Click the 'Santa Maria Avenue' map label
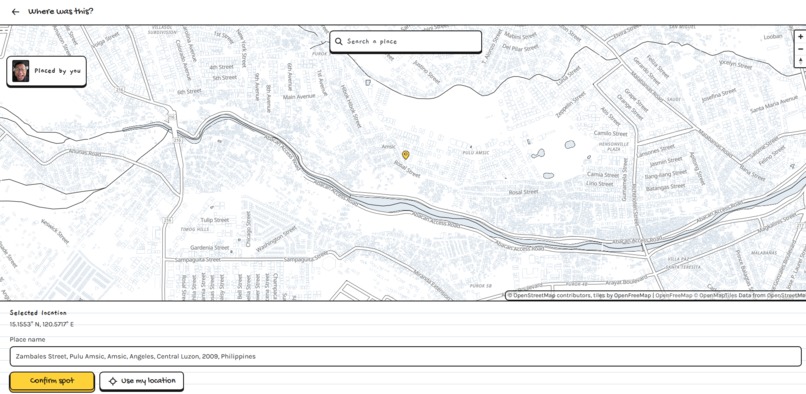The image size is (806, 394). coord(774,104)
